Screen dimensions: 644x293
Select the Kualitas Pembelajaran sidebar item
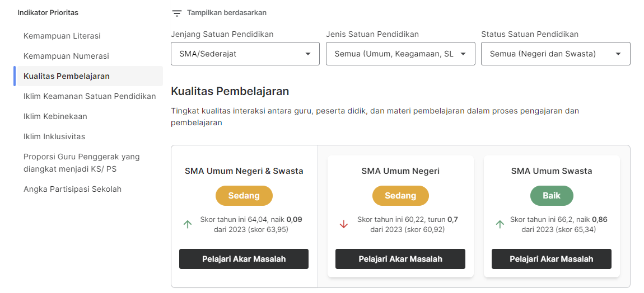pos(88,76)
